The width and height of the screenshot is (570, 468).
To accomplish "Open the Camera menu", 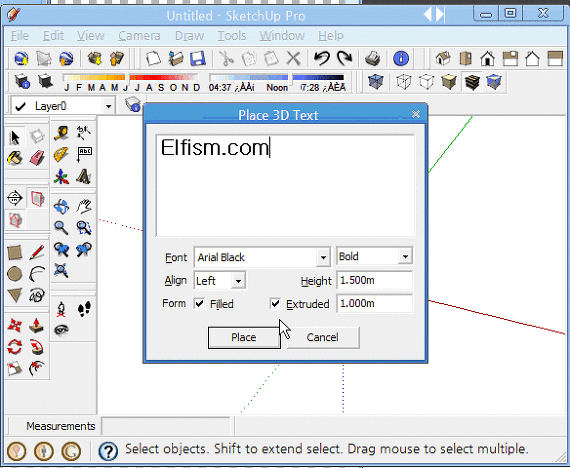I will click(139, 36).
